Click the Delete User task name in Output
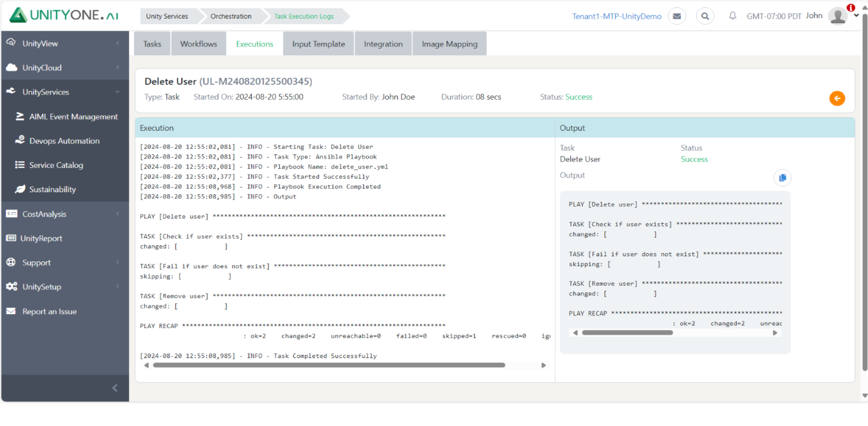 pos(580,159)
